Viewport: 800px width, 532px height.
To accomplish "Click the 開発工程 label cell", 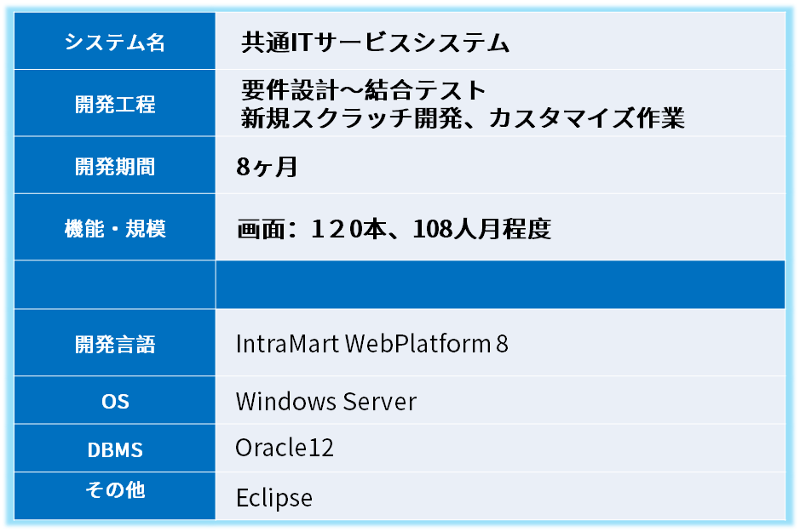I will tap(115, 105).
